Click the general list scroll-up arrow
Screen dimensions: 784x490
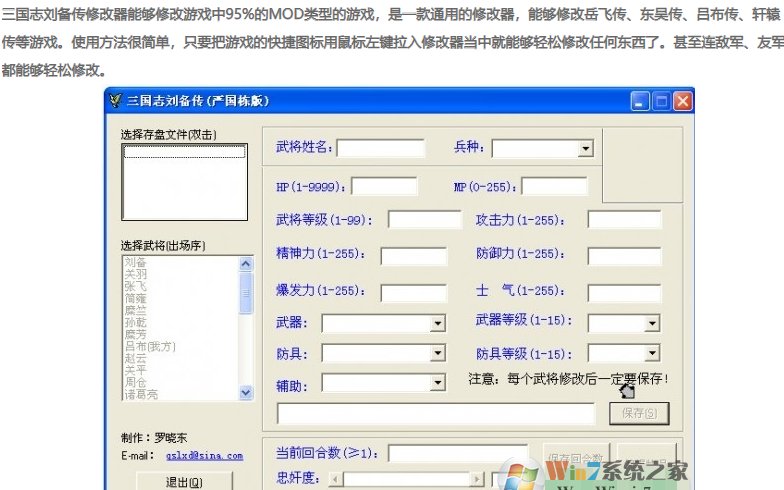[x=246, y=264]
